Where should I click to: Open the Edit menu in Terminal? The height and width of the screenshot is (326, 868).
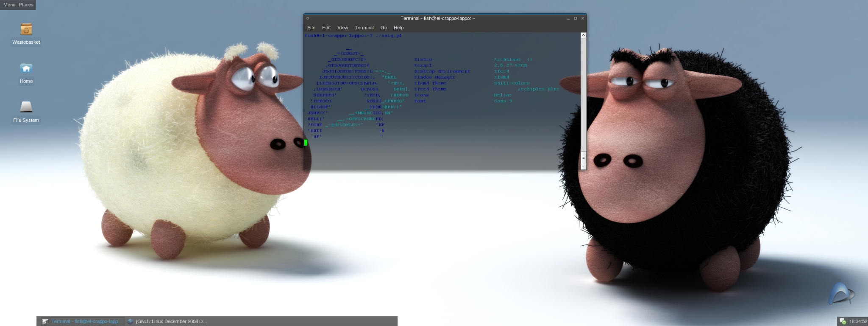coord(326,28)
